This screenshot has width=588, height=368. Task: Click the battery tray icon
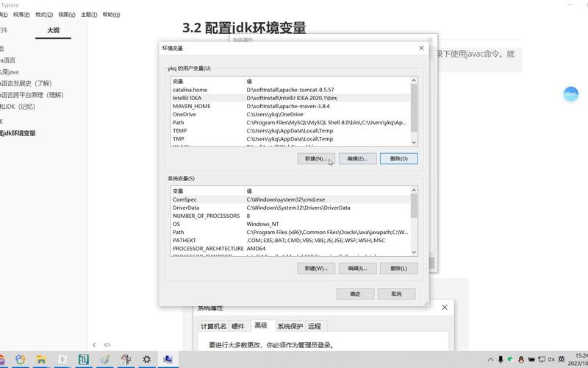tap(531, 359)
